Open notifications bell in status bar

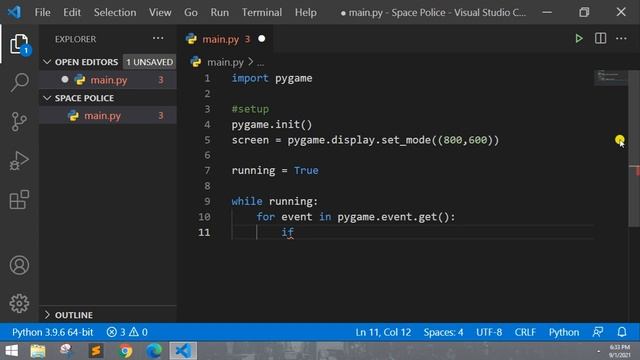tap(622, 332)
